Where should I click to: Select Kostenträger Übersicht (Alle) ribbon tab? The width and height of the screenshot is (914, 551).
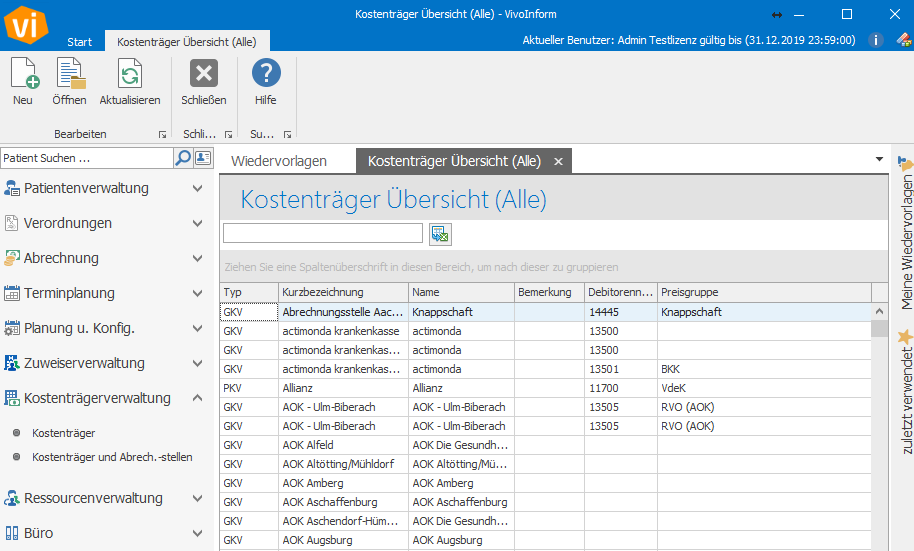click(187, 41)
